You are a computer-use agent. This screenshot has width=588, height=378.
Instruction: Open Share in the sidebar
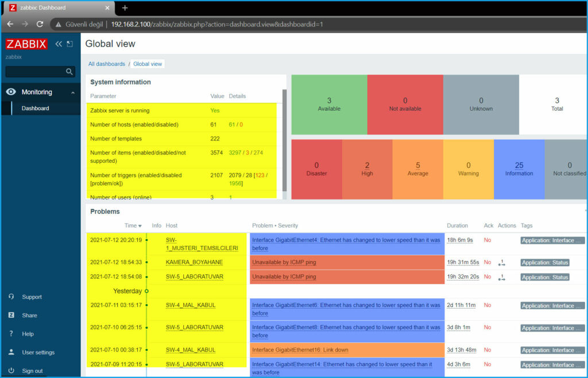[29, 315]
